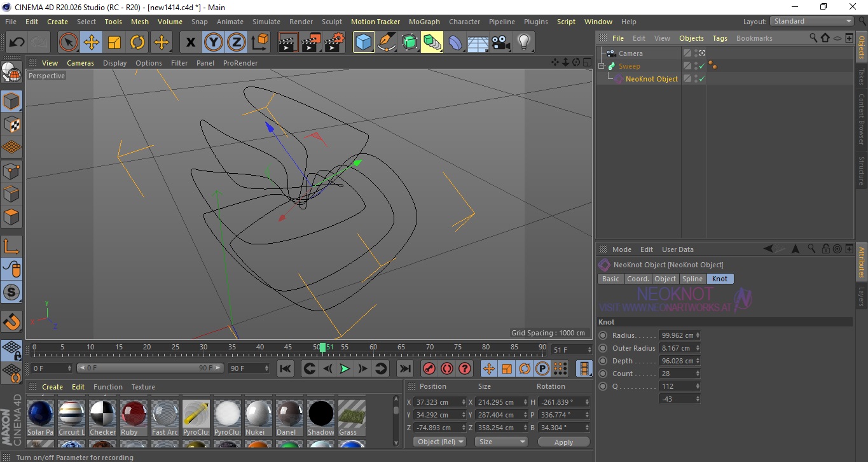Add a light with the bulb icon
This screenshot has width=868, height=462.
point(523,43)
